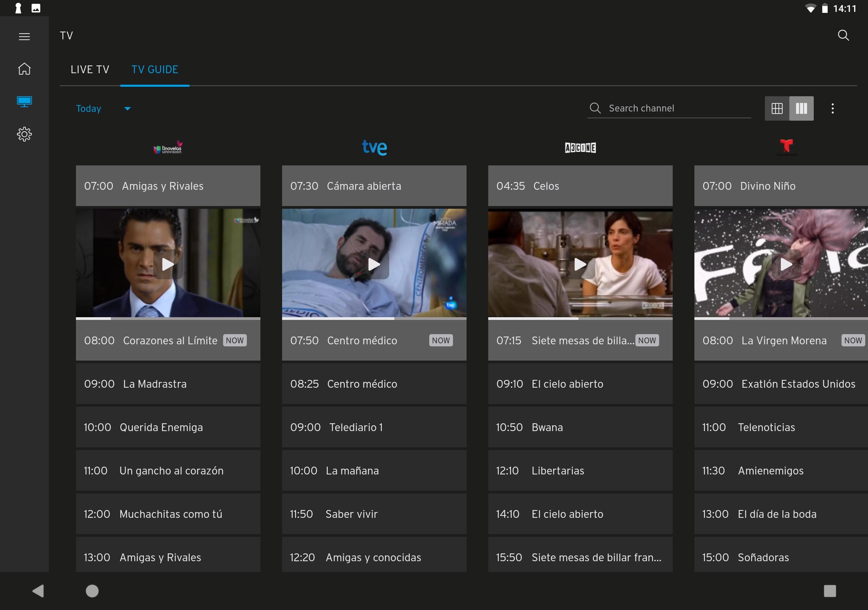The height and width of the screenshot is (610, 868).
Task: Select the TV GUIDE tab
Action: [155, 69]
